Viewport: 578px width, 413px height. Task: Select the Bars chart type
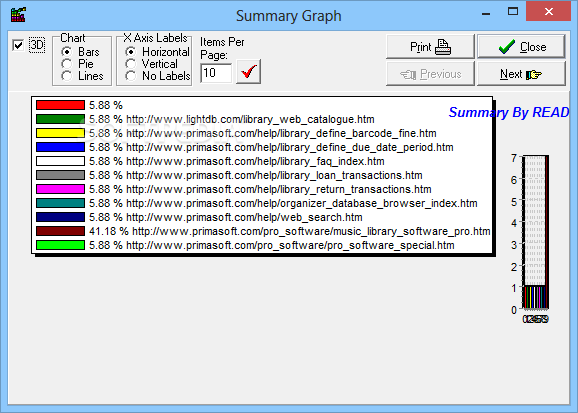pyautogui.click(x=67, y=52)
